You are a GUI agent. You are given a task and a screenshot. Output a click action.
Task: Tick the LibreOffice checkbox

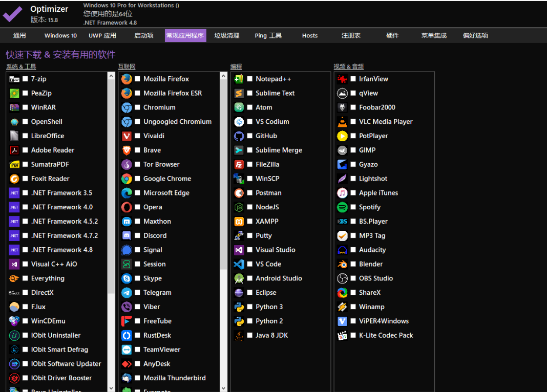point(25,136)
